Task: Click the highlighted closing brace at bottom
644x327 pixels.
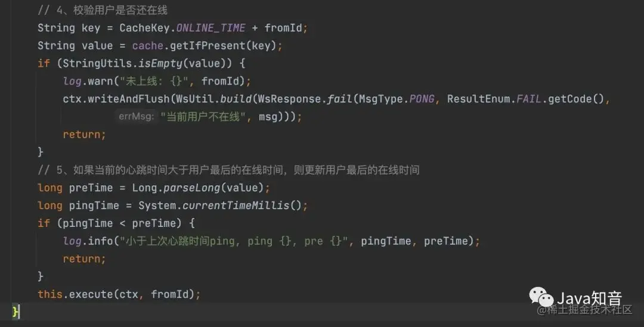Action: tap(15, 312)
